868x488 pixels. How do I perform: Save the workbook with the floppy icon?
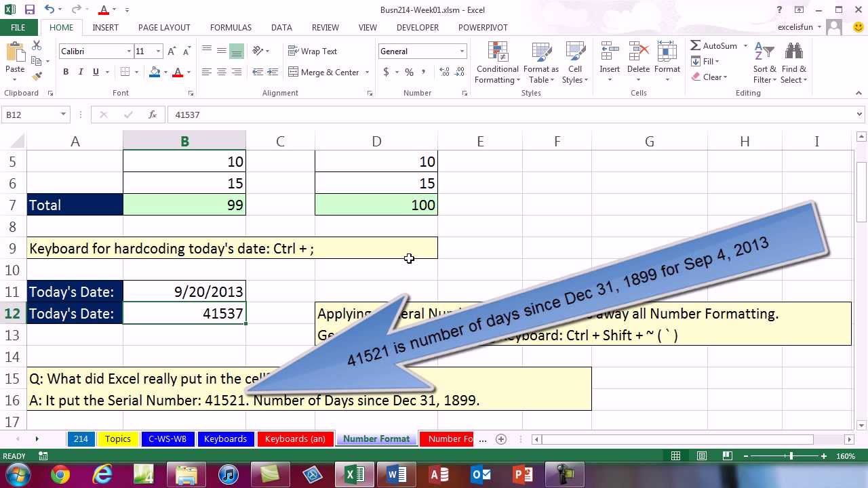pos(29,10)
